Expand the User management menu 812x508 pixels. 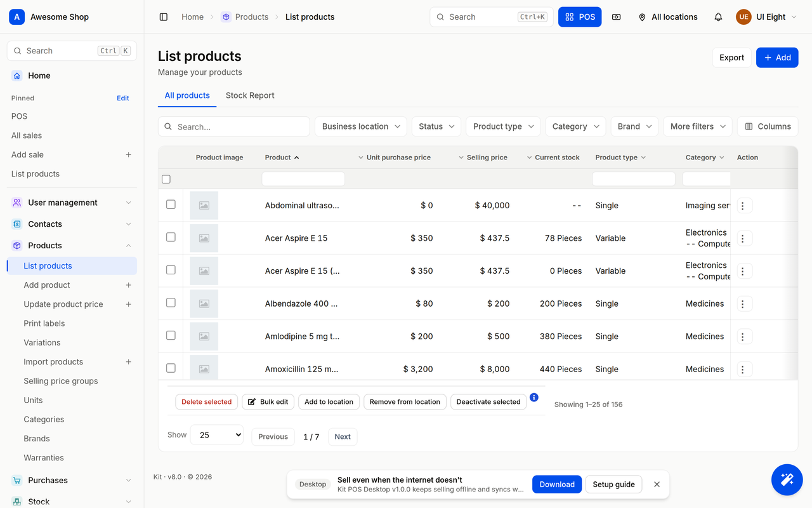[x=72, y=203]
